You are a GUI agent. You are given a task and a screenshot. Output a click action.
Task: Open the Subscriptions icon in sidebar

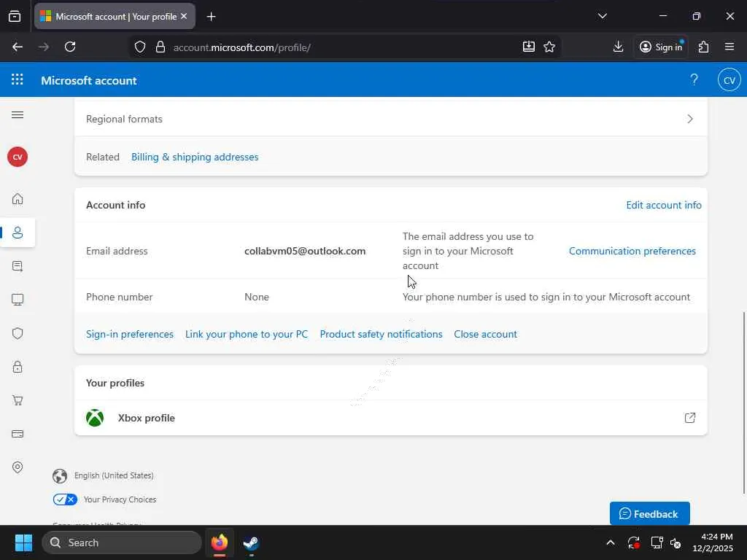18,266
